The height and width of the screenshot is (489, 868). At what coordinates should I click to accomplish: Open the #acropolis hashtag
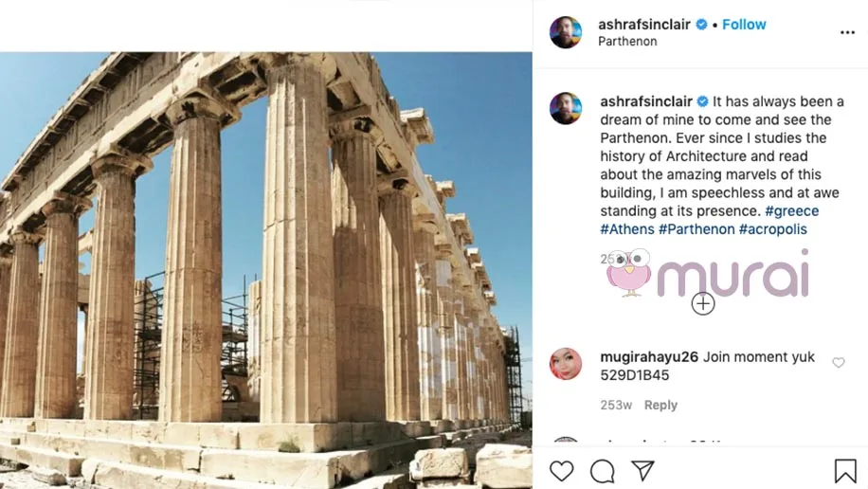point(773,229)
